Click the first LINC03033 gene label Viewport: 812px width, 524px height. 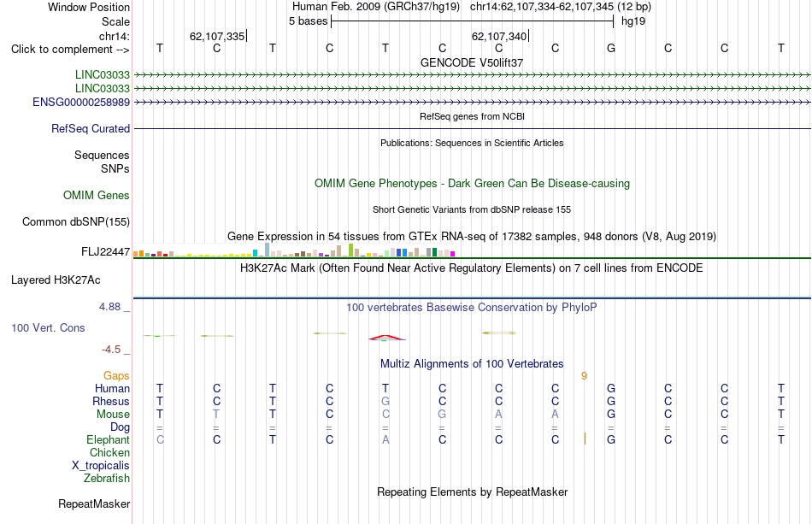102,74
